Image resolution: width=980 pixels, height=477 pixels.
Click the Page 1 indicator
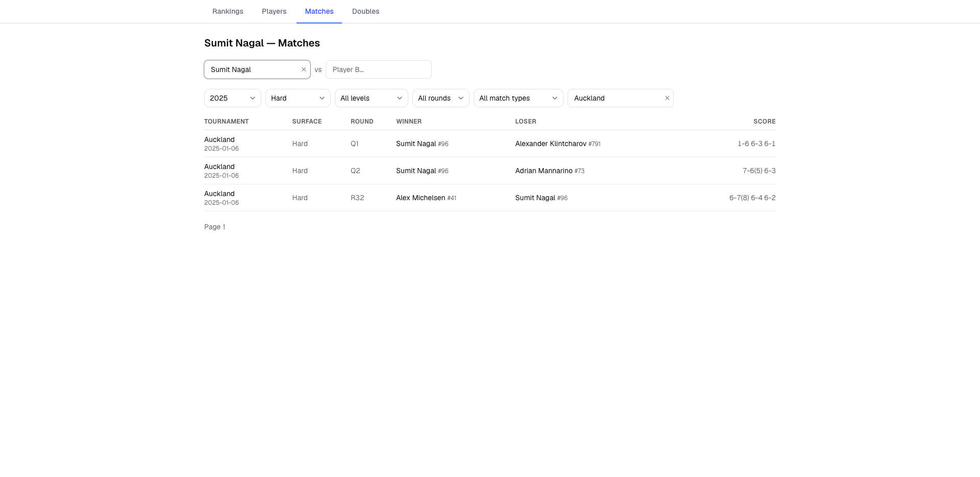[214, 227]
